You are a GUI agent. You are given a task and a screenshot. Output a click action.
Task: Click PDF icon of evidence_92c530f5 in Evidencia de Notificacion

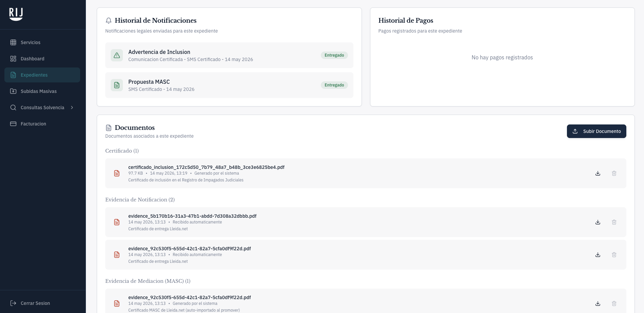(117, 255)
